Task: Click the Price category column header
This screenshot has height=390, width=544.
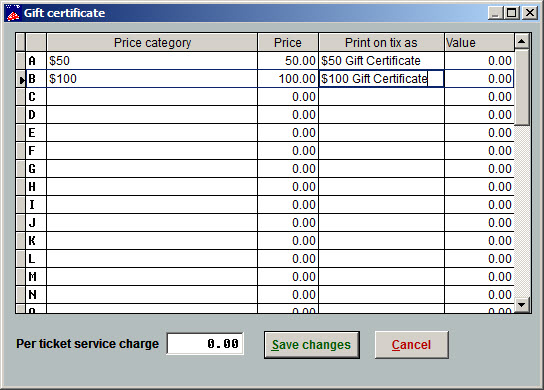Action: coord(152,42)
